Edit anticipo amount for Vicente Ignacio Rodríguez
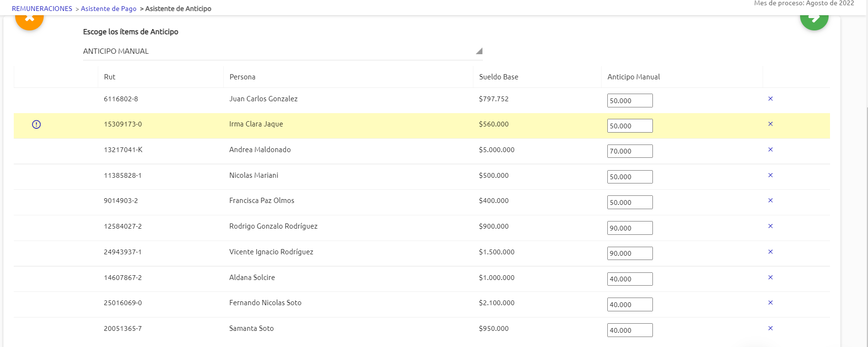Image resolution: width=868 pixels, height=347 pixels. (x=630, y=253)
